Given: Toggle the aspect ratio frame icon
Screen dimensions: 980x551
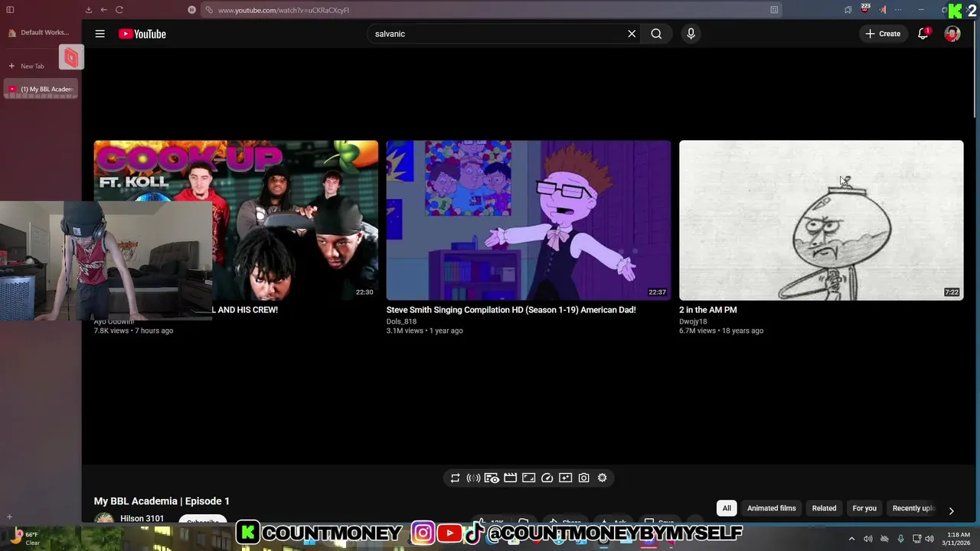Looking at the screenshot, I should tap(528, 478).
